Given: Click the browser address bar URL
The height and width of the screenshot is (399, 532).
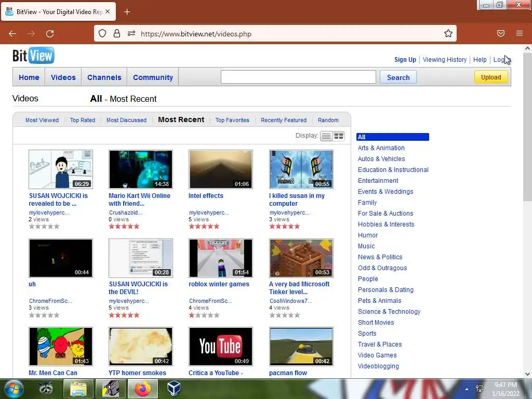Looking at the screenshot, I should [x=196, y=34].
